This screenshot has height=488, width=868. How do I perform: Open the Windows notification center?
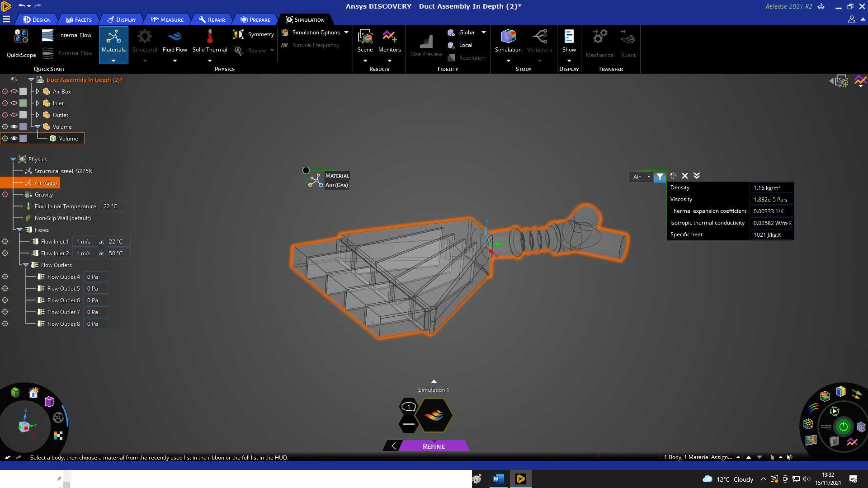pos(853,479)
